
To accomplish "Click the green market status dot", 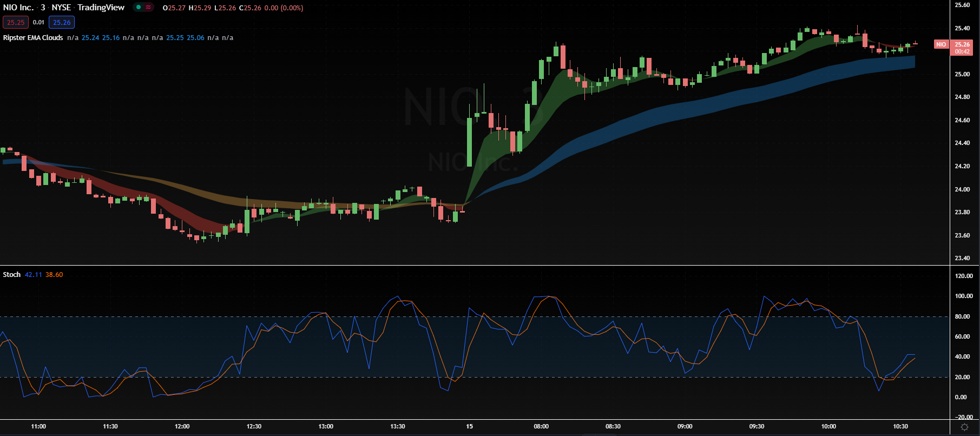I will 139,8.
